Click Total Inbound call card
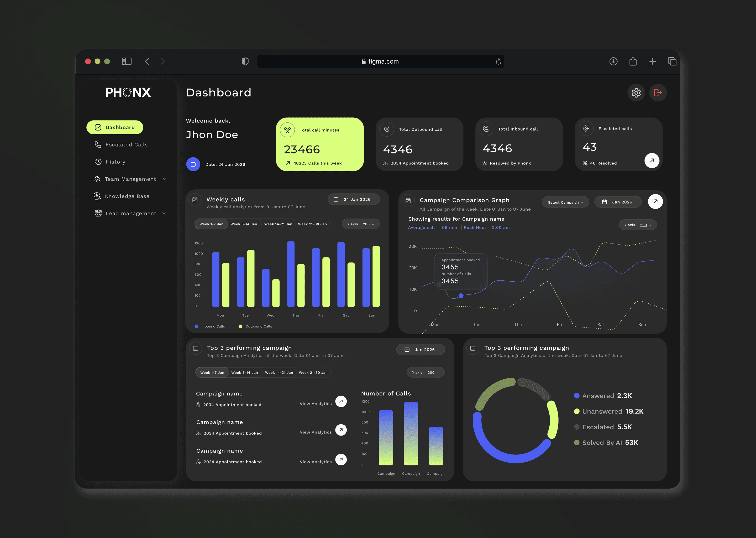 point(519,144)
